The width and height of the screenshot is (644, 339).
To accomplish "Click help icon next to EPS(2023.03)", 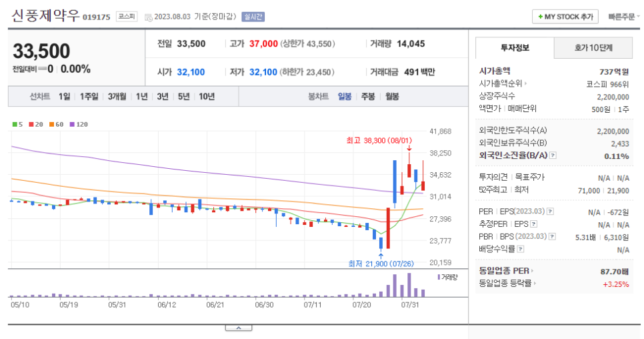I will pyautogui.click(x=551, y=211).
